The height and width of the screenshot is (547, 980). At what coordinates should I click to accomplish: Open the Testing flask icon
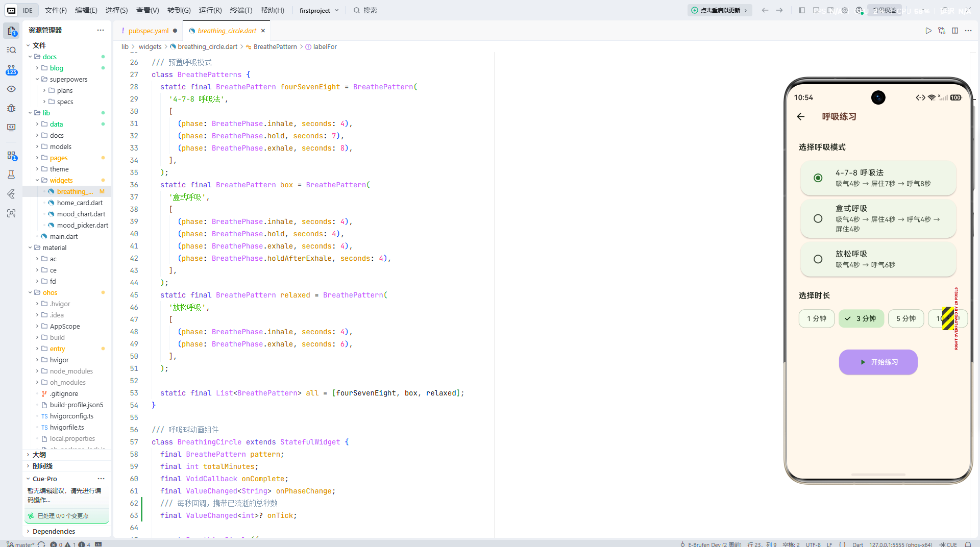click(11, 175)
